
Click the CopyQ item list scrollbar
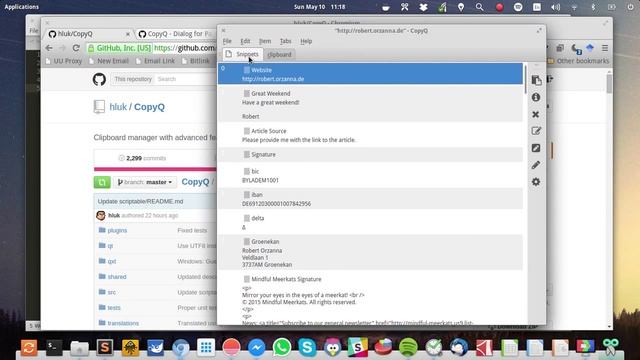525,80
